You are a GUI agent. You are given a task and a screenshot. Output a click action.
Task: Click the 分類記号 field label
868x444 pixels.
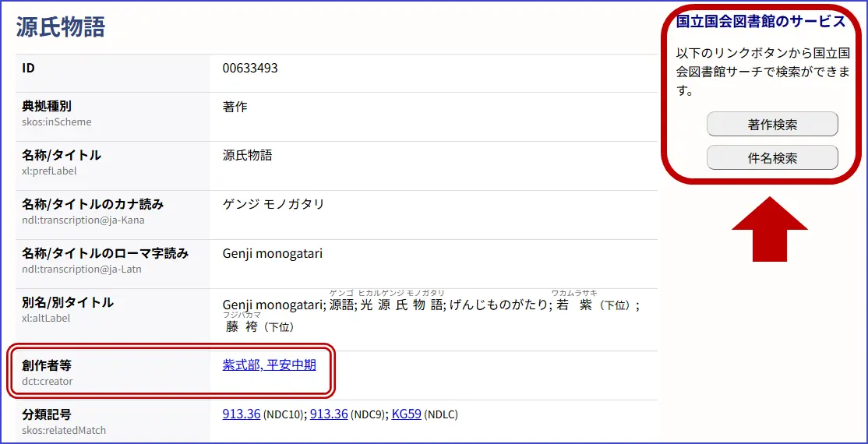pos(47,414)
